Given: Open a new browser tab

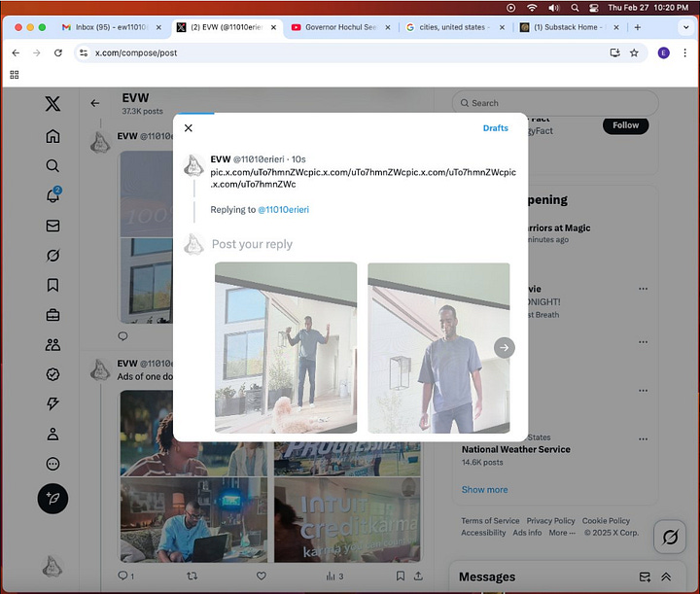Looking at the screenshot, I should click(x=638, y=27).
